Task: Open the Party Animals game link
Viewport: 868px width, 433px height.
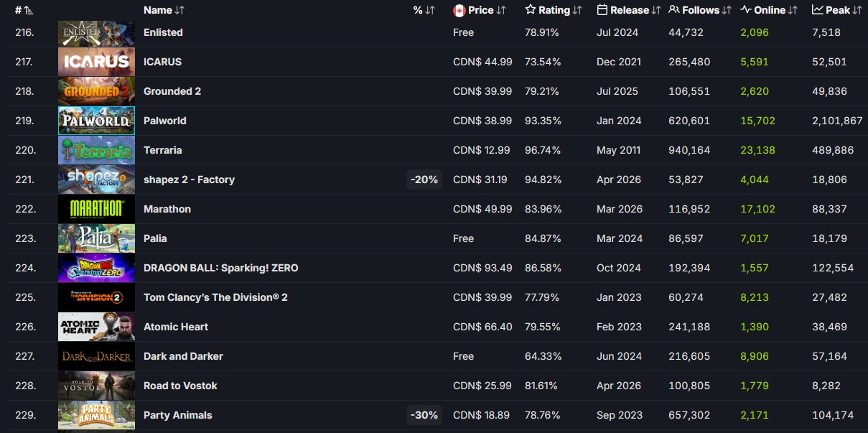Action: (178, 415)
